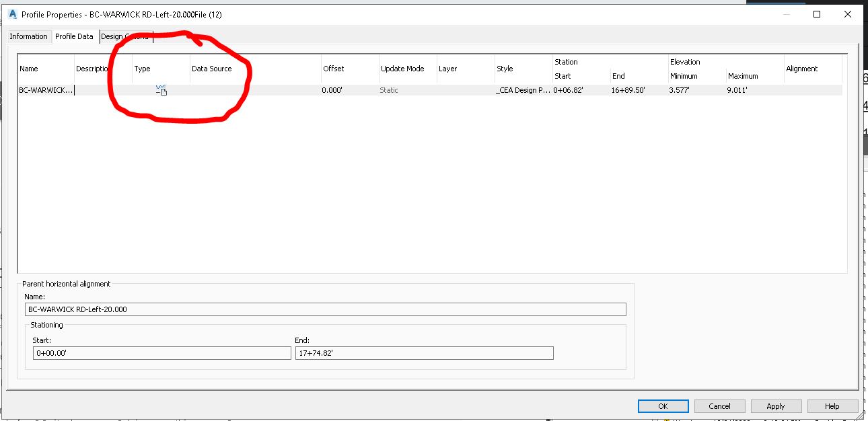Select the Profile Data tab
Viewport: 868px width, 421px height.
pos(74,36)
